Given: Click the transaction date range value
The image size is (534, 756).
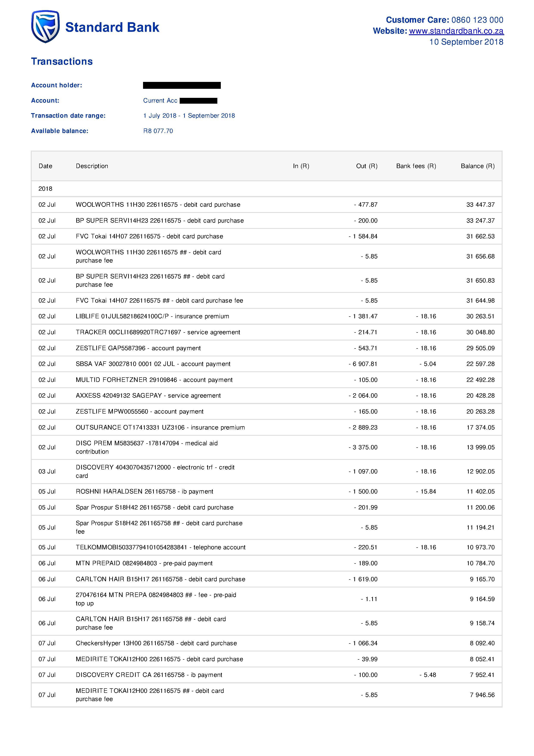Looking at the screenshot, I should click(x=189, y=116).
